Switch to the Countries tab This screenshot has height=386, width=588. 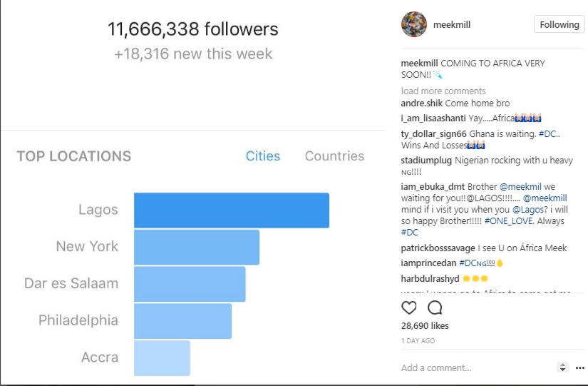[x=334, y=156]
